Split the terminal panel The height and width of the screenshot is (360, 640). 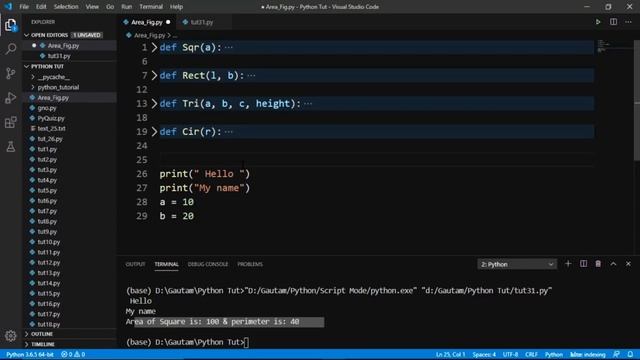[583, 264]
